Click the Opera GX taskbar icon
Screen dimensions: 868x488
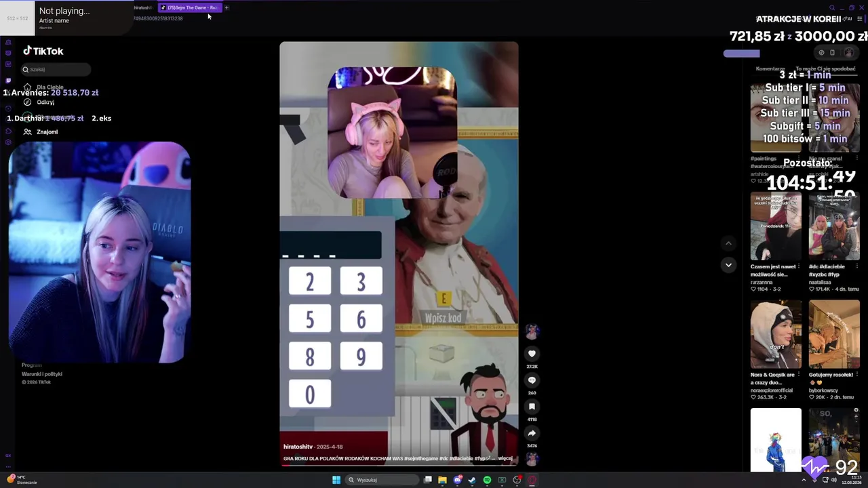532,480
